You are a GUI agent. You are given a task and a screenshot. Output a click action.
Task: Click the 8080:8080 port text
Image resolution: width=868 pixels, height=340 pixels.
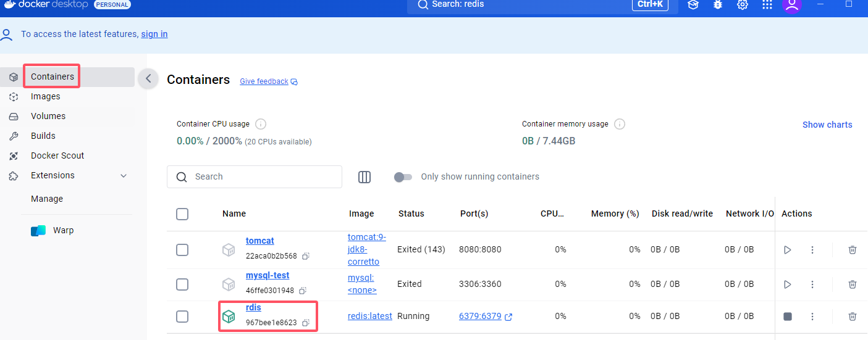[x=480, y=249]
